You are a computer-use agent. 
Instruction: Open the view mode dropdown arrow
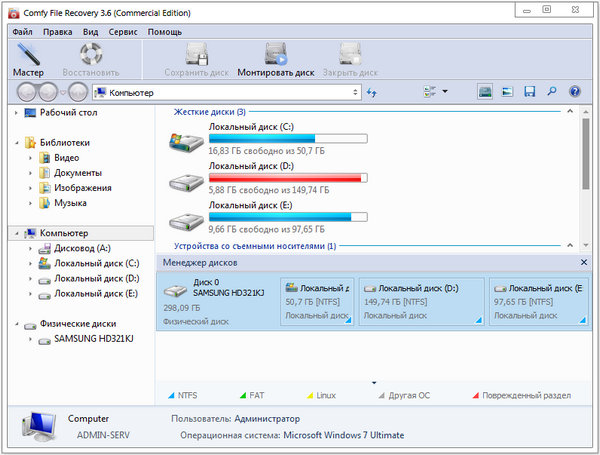(445, 92)
